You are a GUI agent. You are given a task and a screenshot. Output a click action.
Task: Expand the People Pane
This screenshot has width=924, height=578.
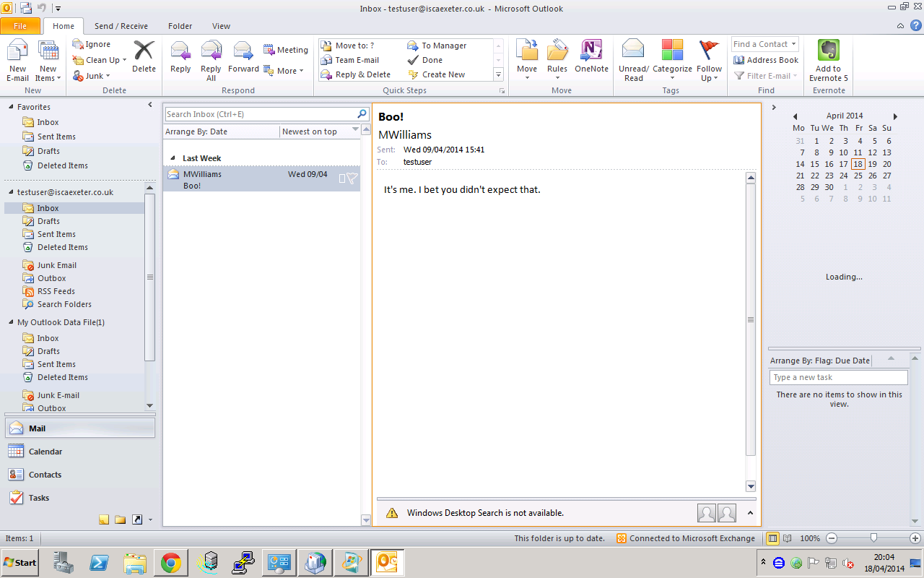click(x=749, y=513)
